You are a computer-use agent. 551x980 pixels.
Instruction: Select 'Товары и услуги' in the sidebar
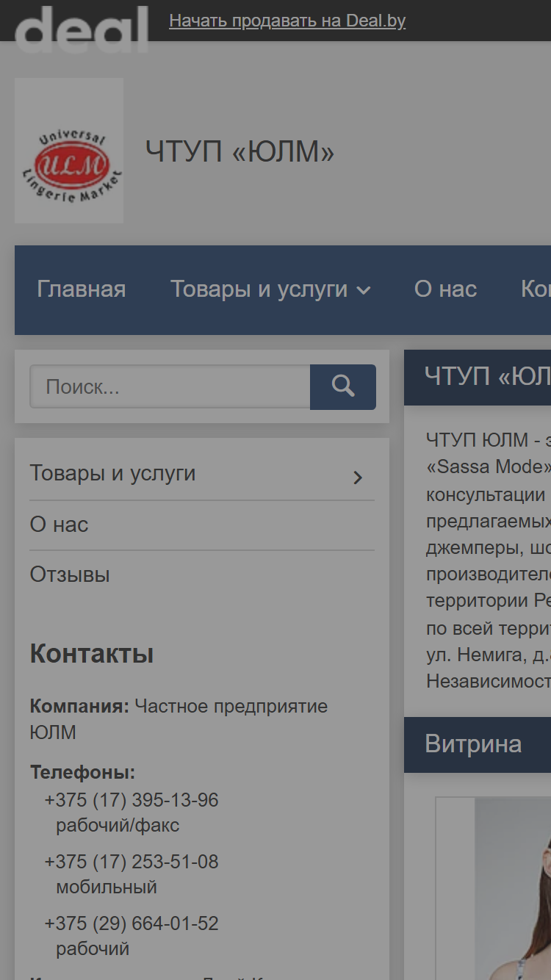tap(112, 473)
